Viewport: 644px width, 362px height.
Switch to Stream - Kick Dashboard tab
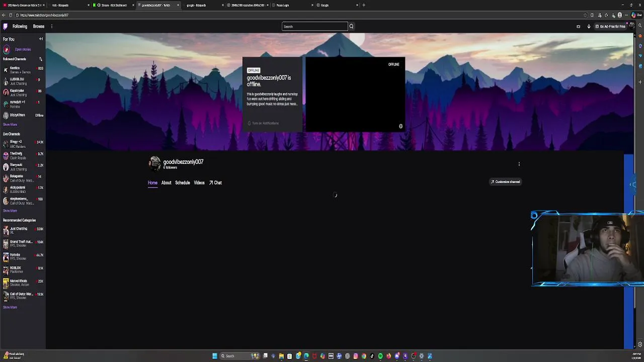point(113,5)
